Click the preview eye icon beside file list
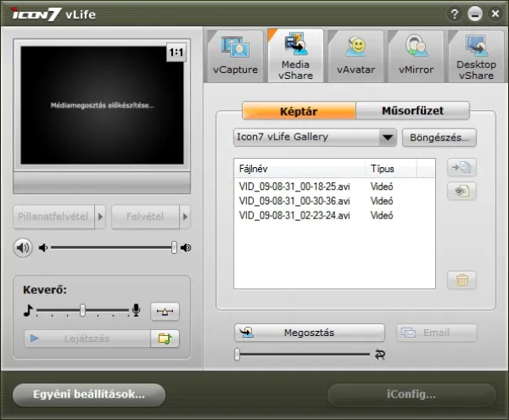Screen dimensions: 509x420 [461, 191]
